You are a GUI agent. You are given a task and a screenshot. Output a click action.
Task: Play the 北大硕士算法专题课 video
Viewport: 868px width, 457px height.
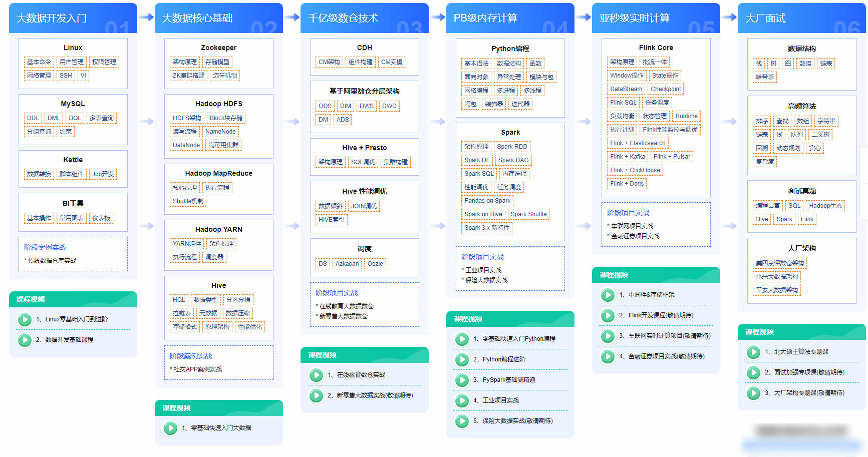(753, 352)
